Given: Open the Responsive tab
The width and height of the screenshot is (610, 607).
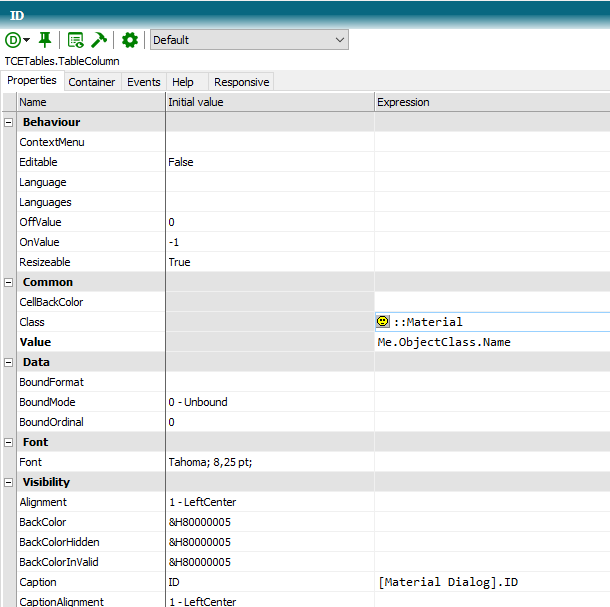Looking at the screenshot, I should [x=242, y=82].
